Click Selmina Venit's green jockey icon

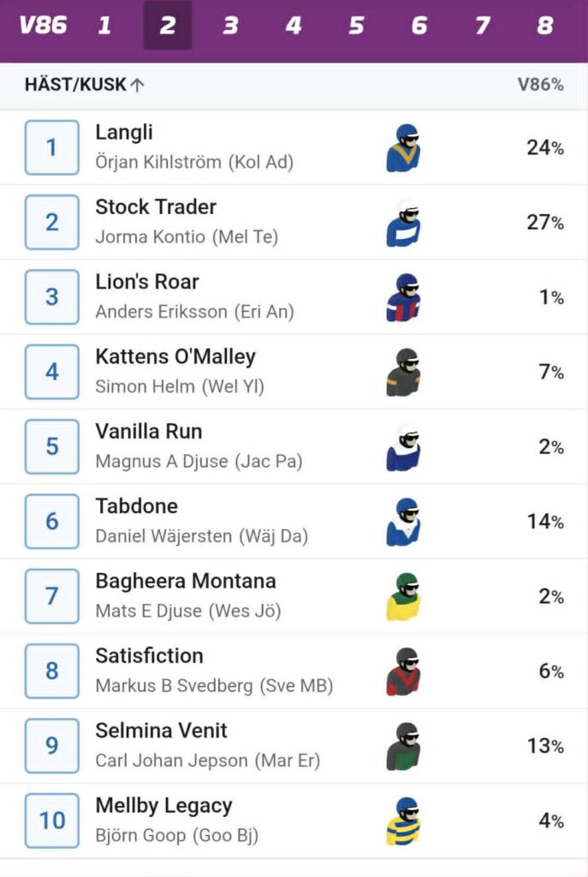(x=403, y=746)
